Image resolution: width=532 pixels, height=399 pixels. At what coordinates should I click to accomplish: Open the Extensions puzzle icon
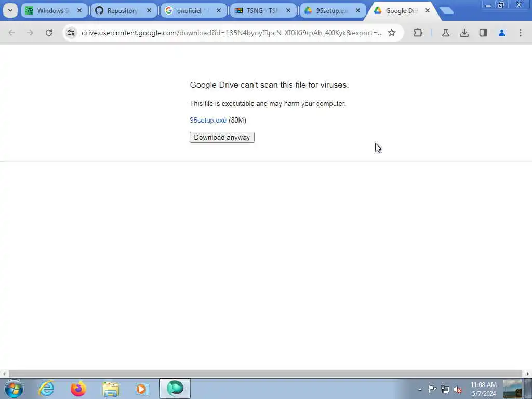(x=418, y=33)
